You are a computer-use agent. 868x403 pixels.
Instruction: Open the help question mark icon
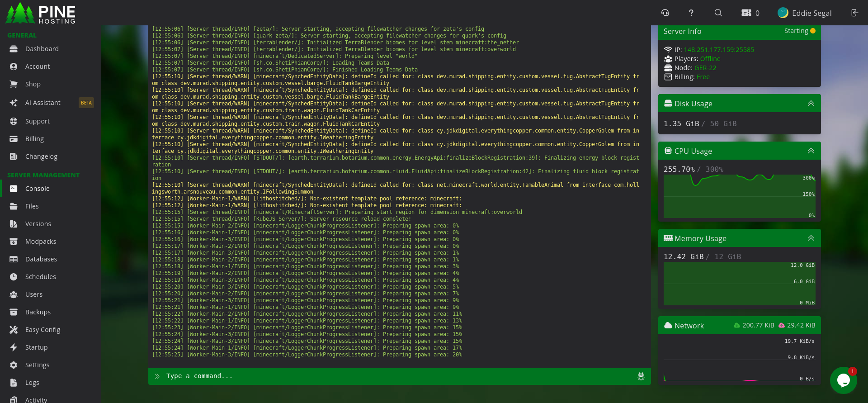[x=691, y=13]
